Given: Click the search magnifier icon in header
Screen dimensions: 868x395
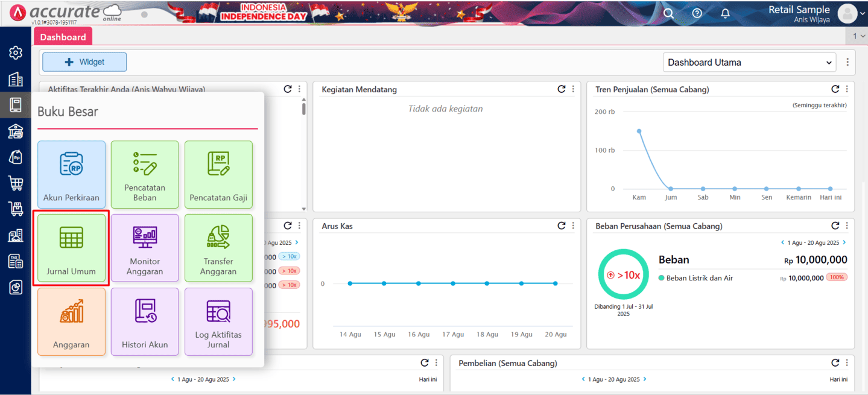Looking at the screenshot, I should pos(668,13).
